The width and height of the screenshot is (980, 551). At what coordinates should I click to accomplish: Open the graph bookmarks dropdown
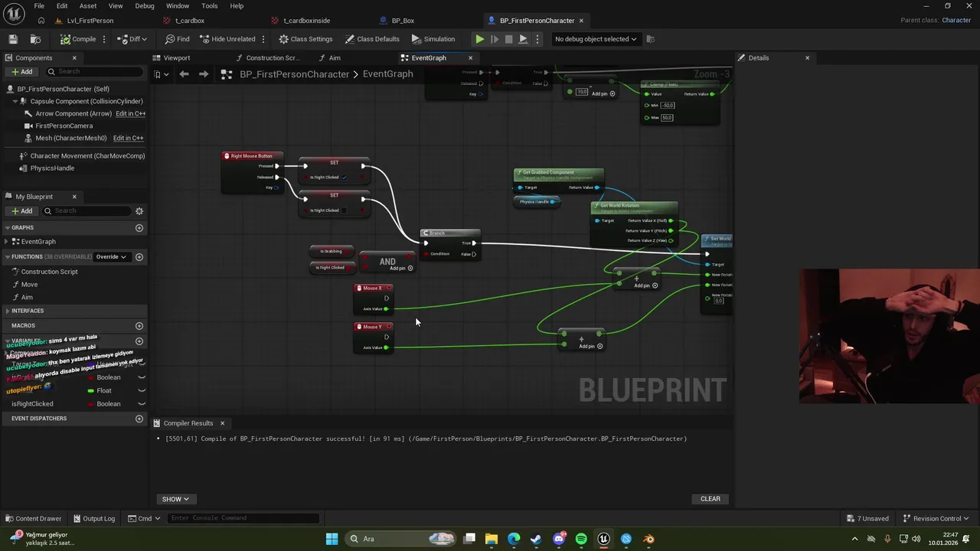click(159, 74)
